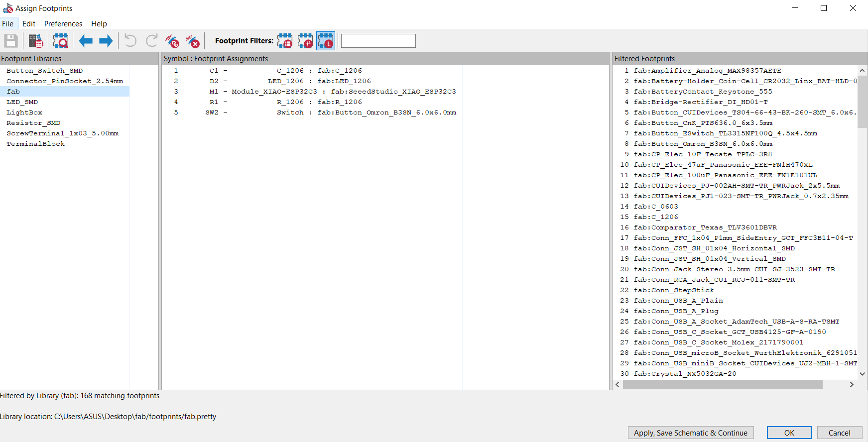Toggle filter by library
The height and width of the screenshot is (442, 868).
tap(326, 41)
